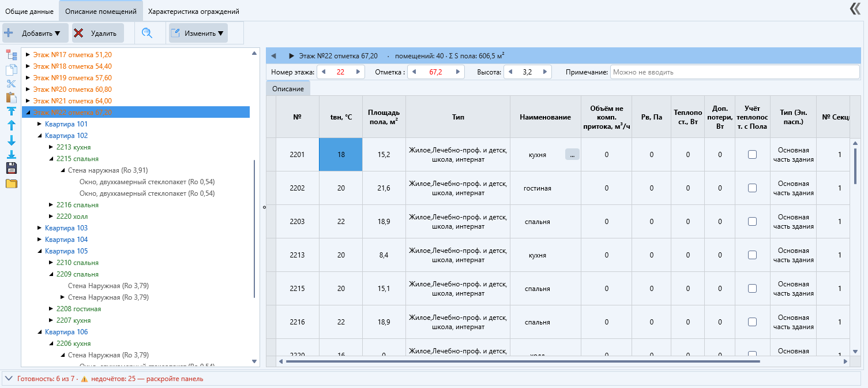This screenshot has width=868, height=388.
Task: Click the tree structure icon in sidebar
Action: 11,55
